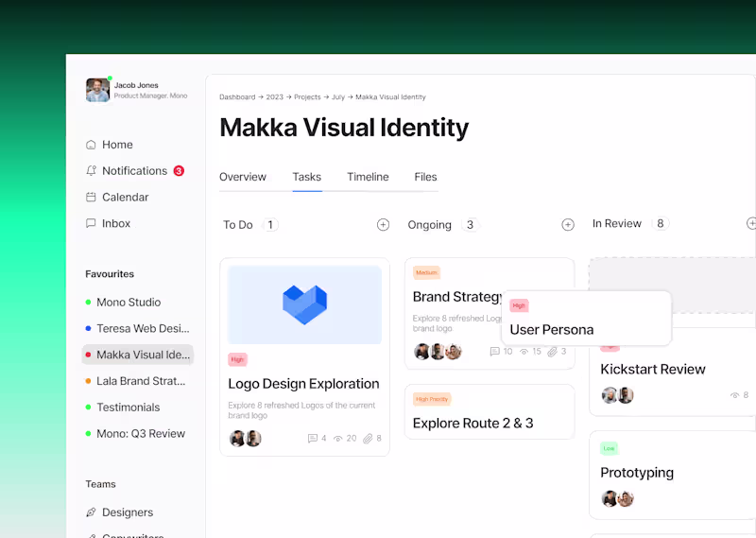Add a task to the To Do column
The image size is (756, 538).
383,225
